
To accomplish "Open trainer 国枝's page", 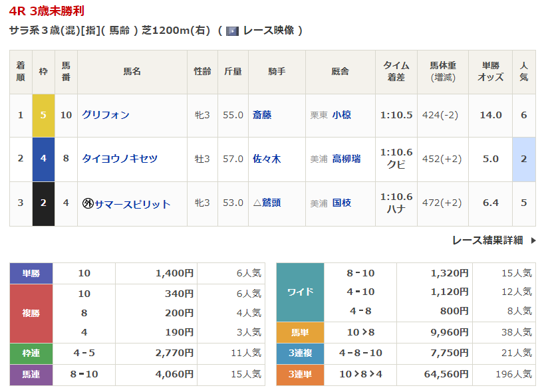I will [x=342, y=203].
